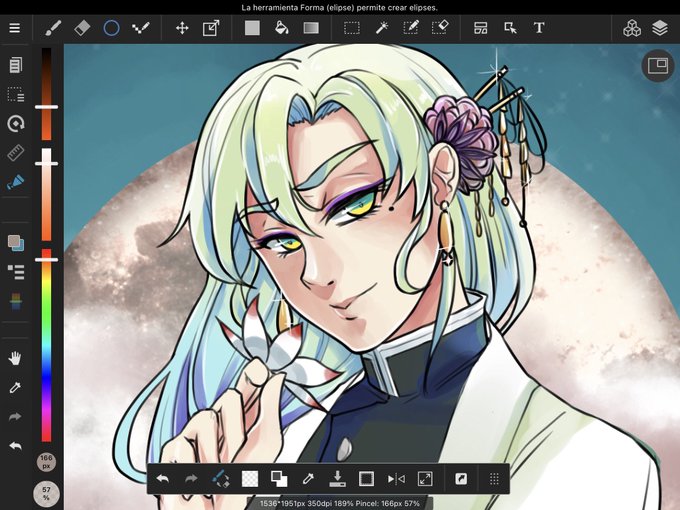Select the Move tool
The image size is (680, 510).
[182, 28]
